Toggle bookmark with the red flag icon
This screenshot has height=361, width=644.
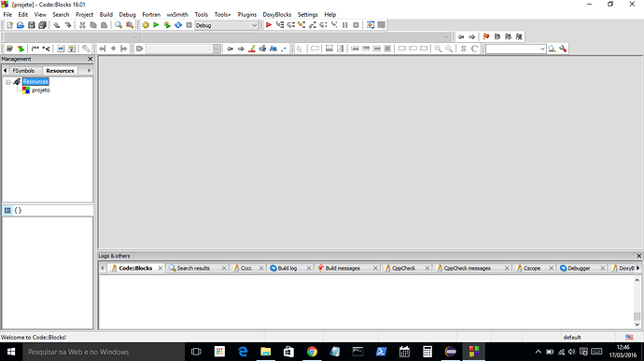coord(486,36)
